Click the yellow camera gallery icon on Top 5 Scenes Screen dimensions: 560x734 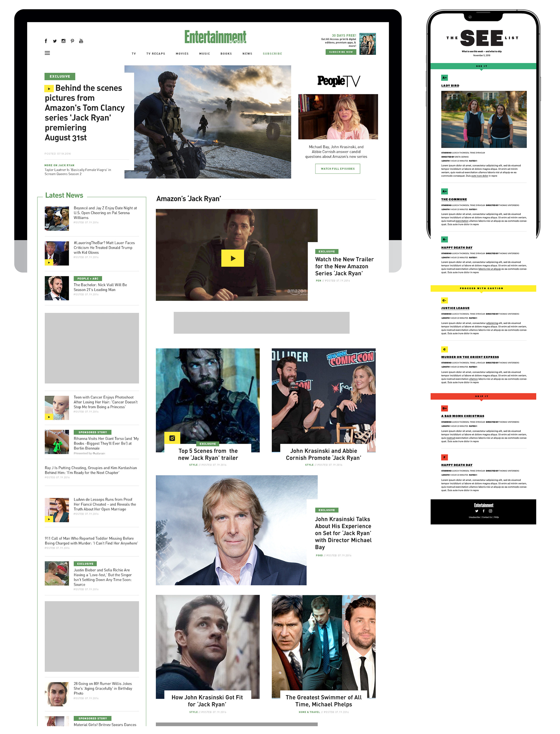pos(172,438)
